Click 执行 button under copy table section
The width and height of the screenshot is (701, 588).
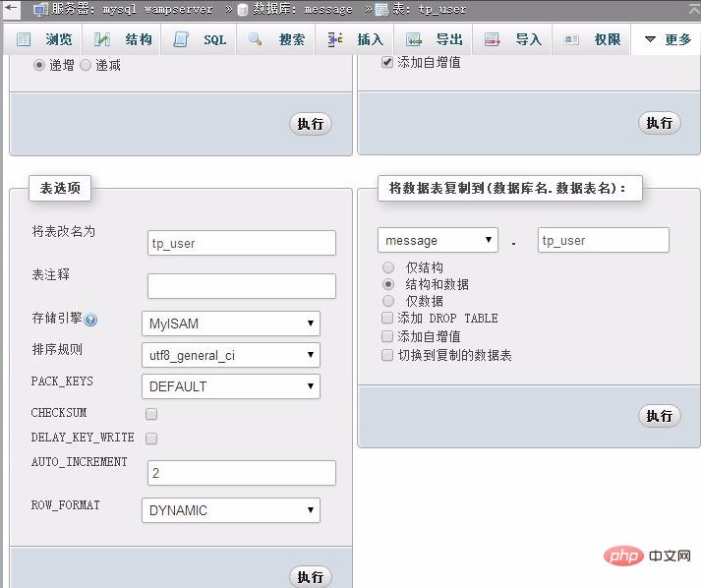coord(659,416)
